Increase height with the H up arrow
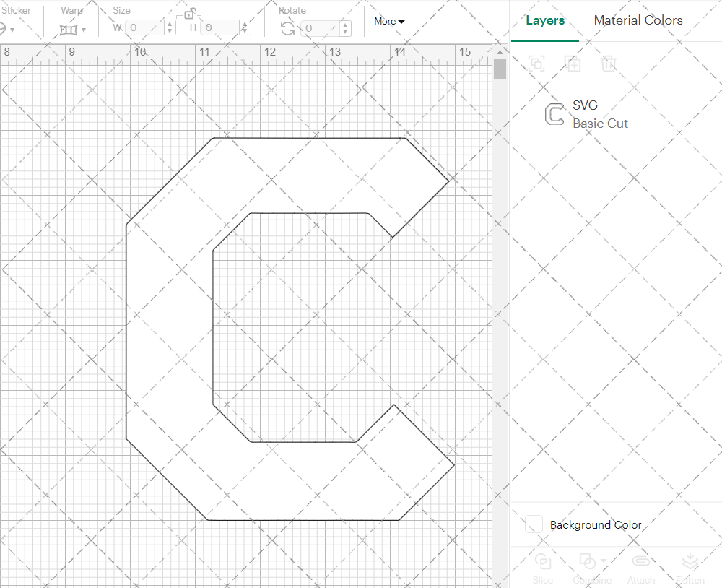The height and width of the screenshot is (588, 722). click(x=245, y=25)
